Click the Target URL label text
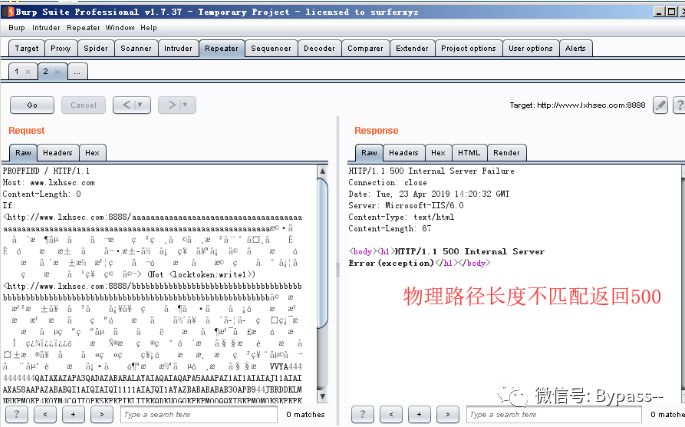 (x=577, y=105)
